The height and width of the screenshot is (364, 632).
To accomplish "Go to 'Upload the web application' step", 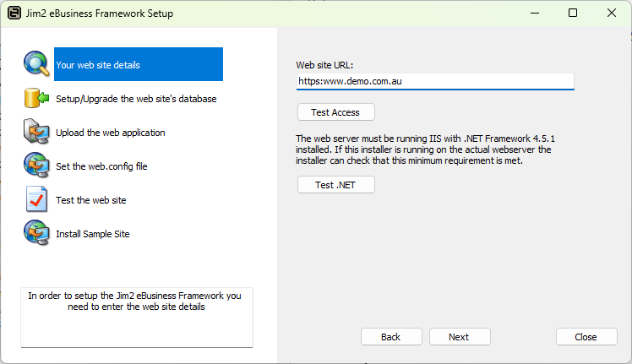I will [111, 133].
